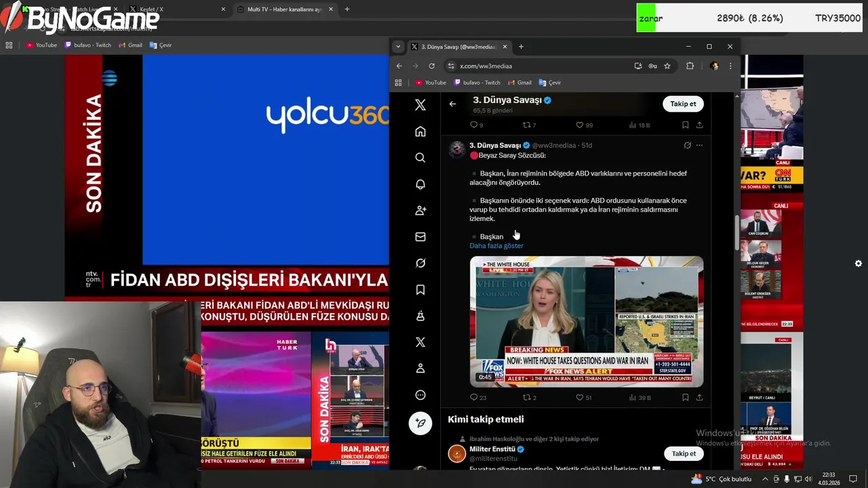
Task: Click 3. Dünya Savaşı post avatar
Action: (457, 149)
